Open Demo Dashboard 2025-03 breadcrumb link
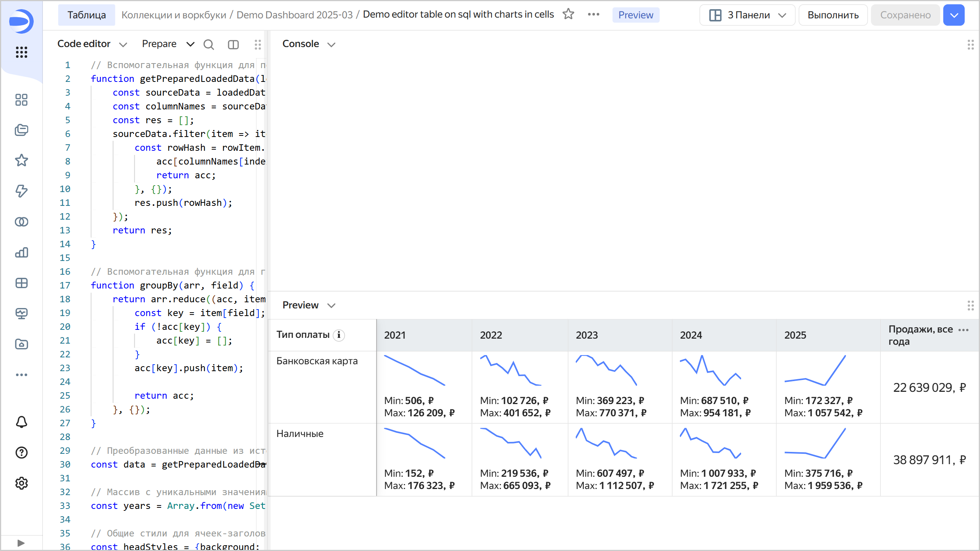 [x=294, y=15]
